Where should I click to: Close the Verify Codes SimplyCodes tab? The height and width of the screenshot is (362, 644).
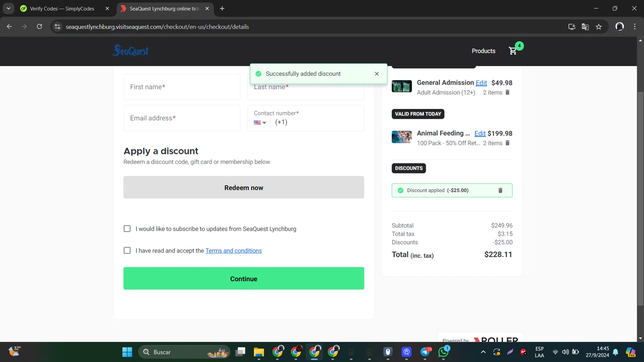coord(107,9)
